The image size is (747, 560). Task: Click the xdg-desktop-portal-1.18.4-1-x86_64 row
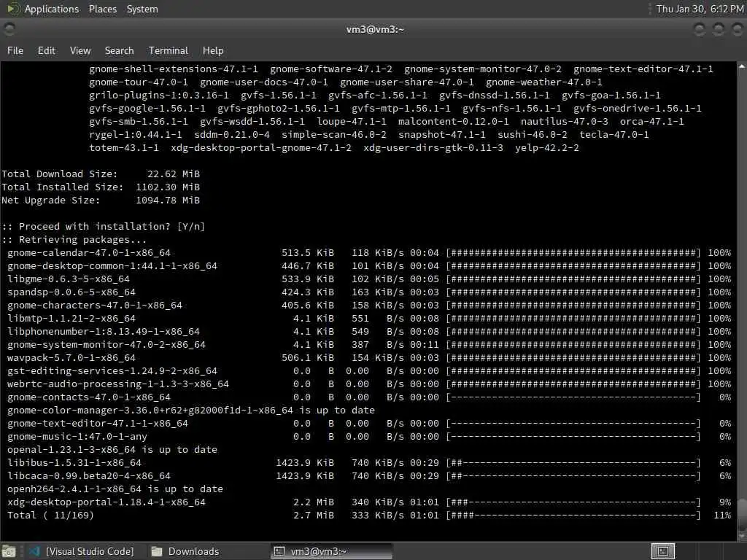click(x=368, y=502)
